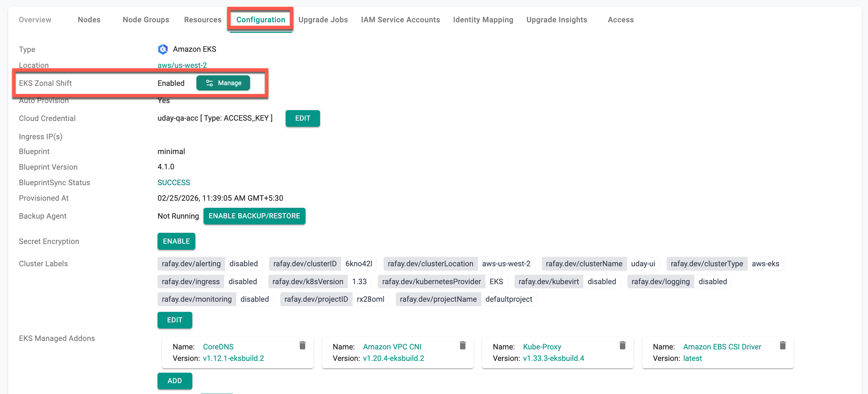Switch to the Nodes tab

click(89, 20)
